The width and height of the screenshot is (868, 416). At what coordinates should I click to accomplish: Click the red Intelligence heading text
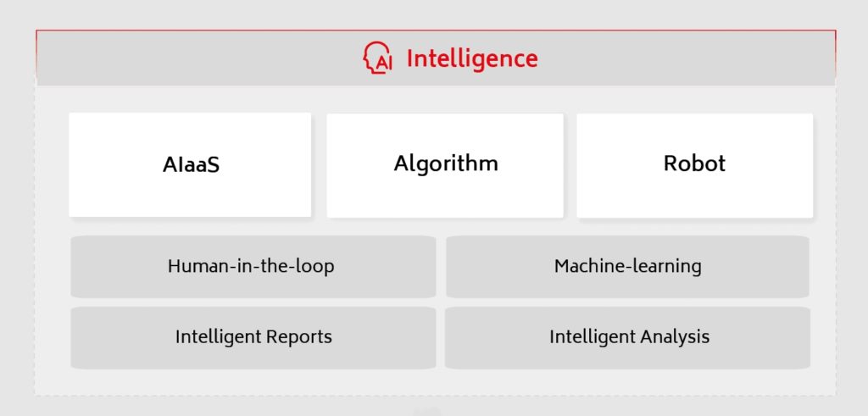[471, 58]
